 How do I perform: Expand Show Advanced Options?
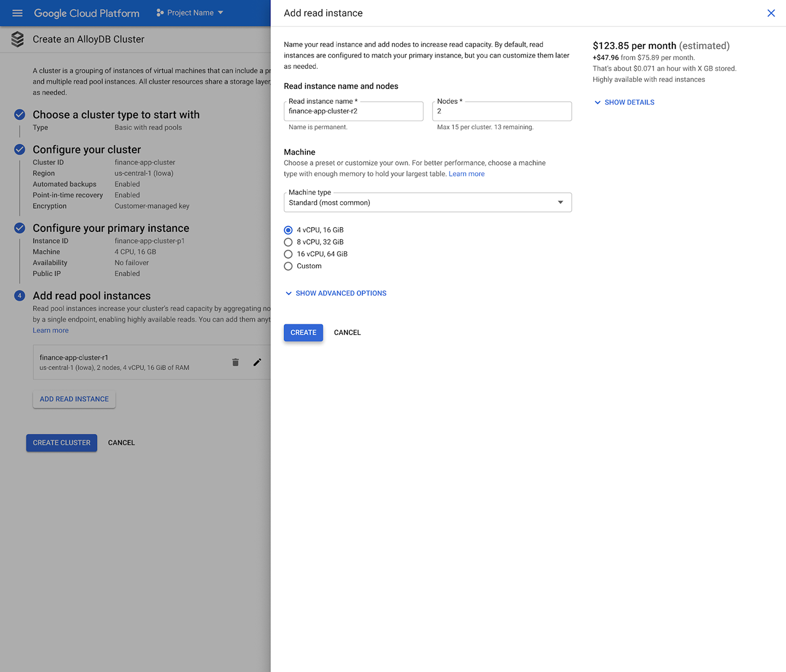tap(336, 293)
